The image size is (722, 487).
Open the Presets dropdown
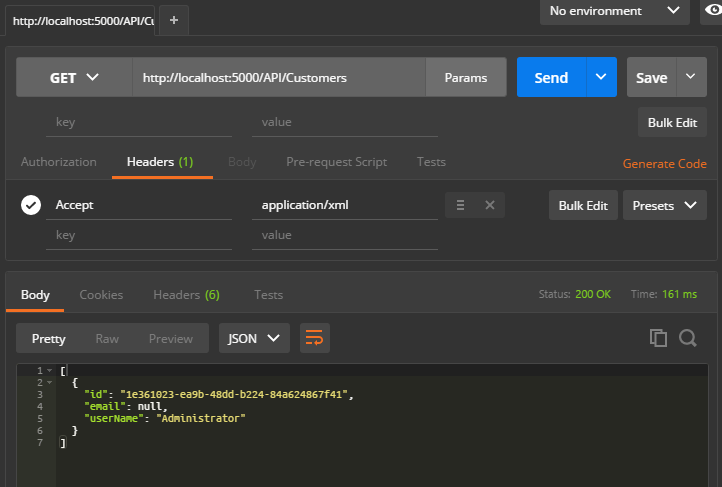[x=664, y=205]
